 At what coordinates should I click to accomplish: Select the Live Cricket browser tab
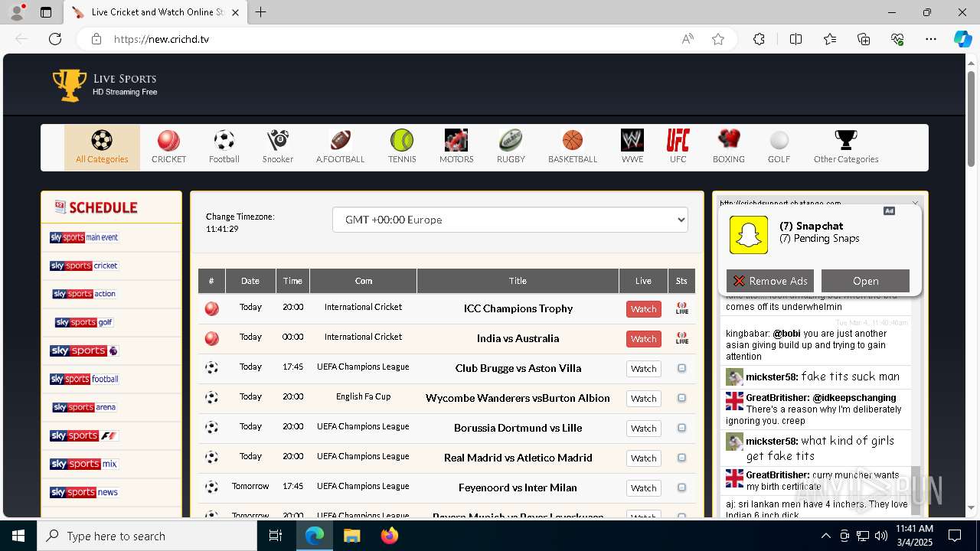[155, 12]
